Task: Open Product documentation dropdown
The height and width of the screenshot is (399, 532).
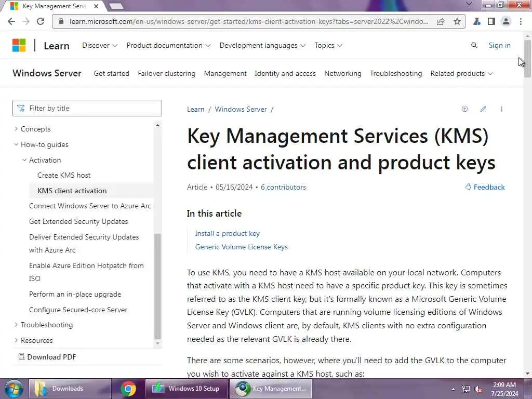Action: pyautogui.click(x=168, y=46)
